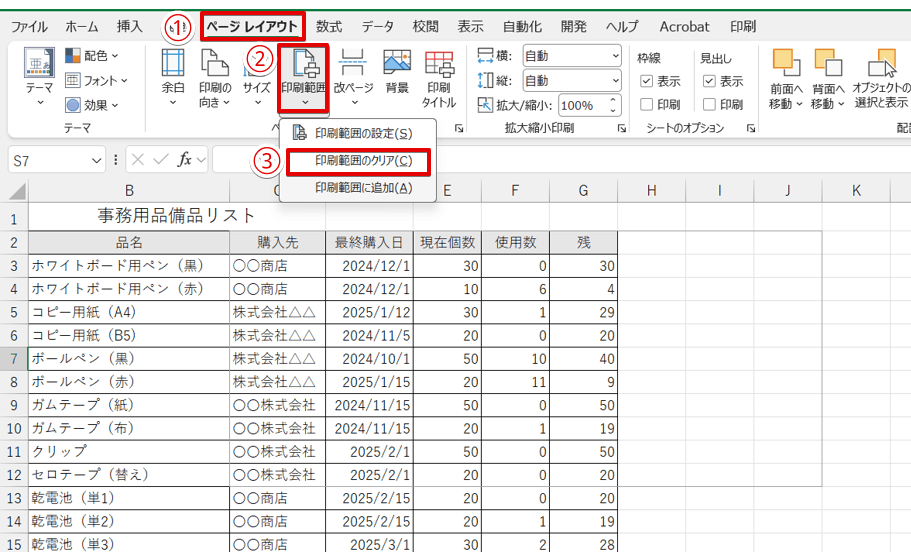Toggle 見出し 表示 headings view checkbox
This screenshot has width=911, height=560.
point(709,81)
